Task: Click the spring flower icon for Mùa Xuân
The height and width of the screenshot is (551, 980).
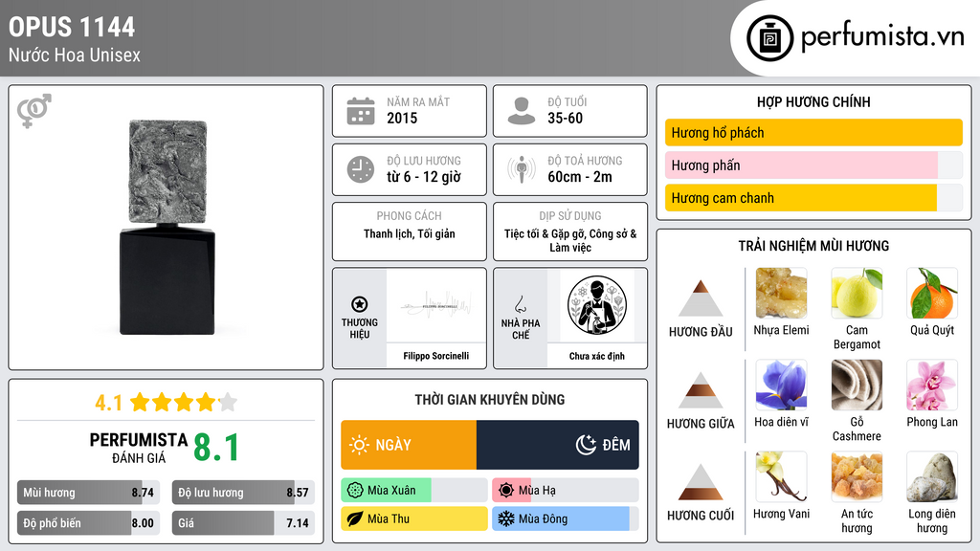Action: [x=355, y=491]
